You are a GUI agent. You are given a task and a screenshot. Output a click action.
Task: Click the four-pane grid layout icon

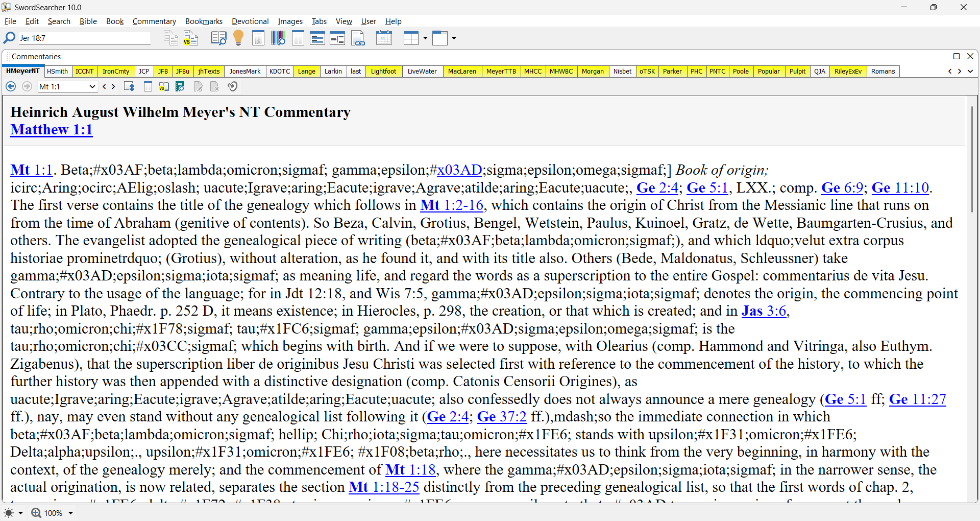tap(411, 38)
